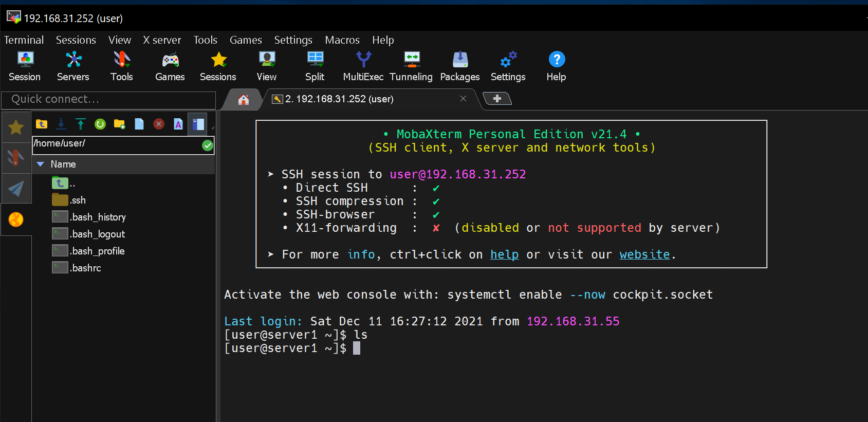Confirm the path with green check button
The height and width of the screenshot is (422, 868).
coord(208,145)
